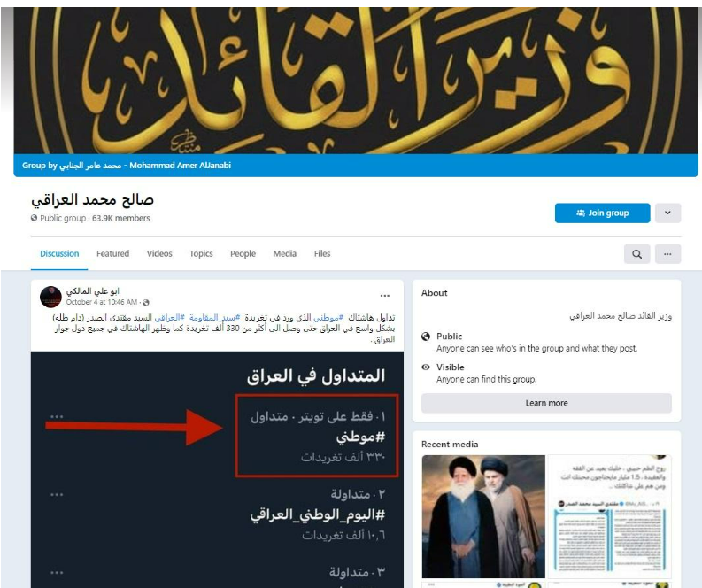
Task: Go to the People tab
Action: [x=243, y=253]
